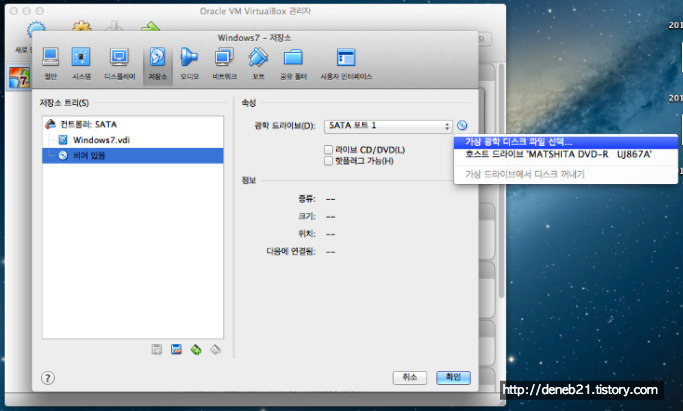This screenshot has width=683, height=411.
Task: Open the 사용자 인터페이스 tab
Action: [346, 64]
